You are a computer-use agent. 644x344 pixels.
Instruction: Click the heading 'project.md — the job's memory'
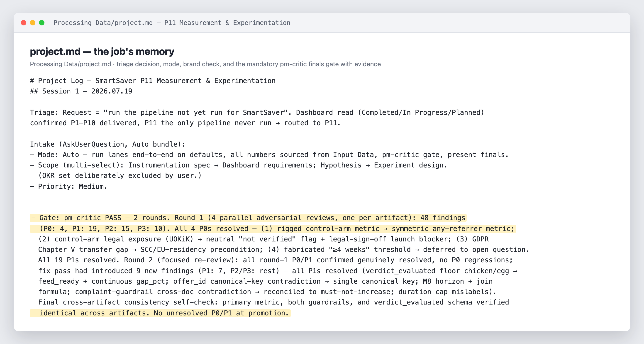point(102,52)
